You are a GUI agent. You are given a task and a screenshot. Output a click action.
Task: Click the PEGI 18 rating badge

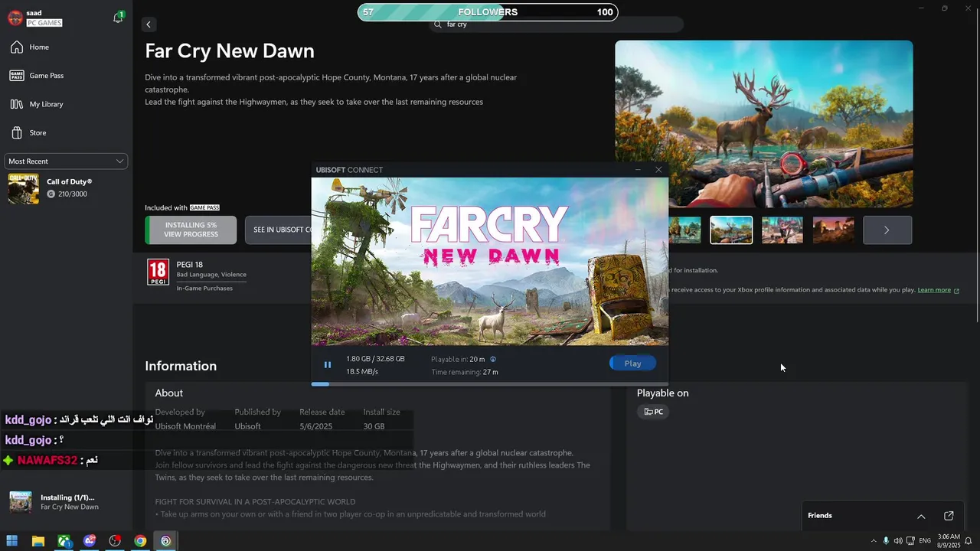point(158,272)
